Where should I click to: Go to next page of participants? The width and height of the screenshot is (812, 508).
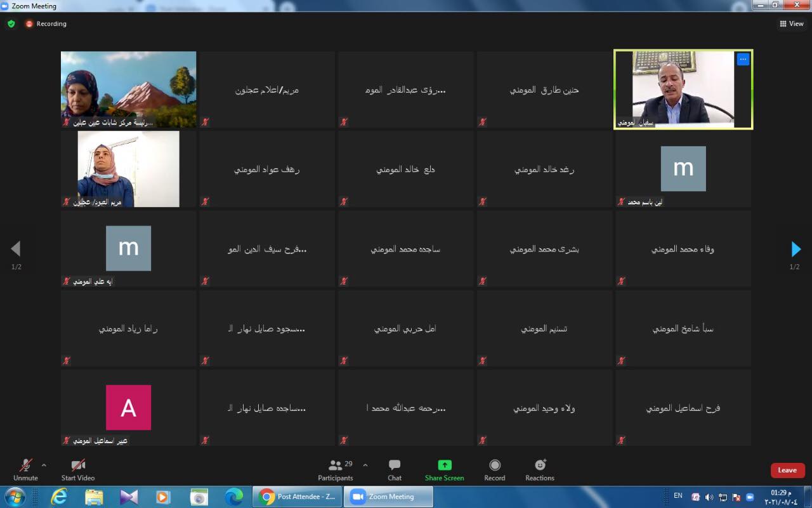coord(796,249)
